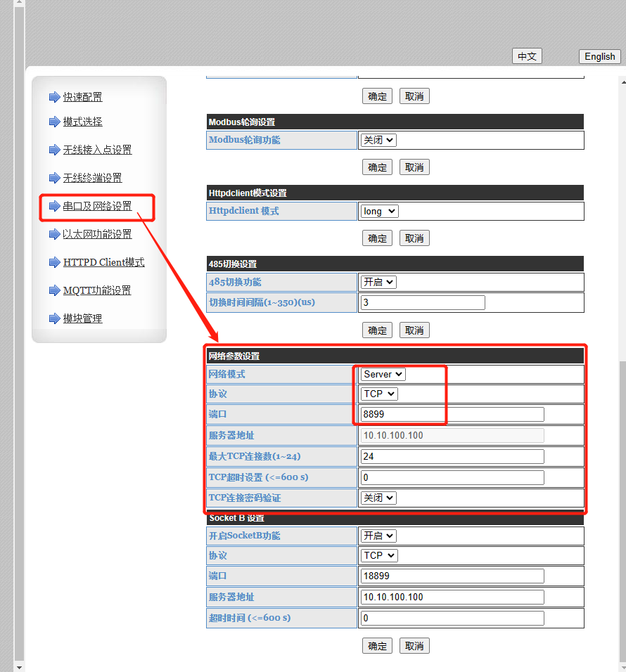The width and height of the screenshot is (626, 672).
Task: Toggle the 485切换功能 on/off selector
Action: click(x=378, y=282)
